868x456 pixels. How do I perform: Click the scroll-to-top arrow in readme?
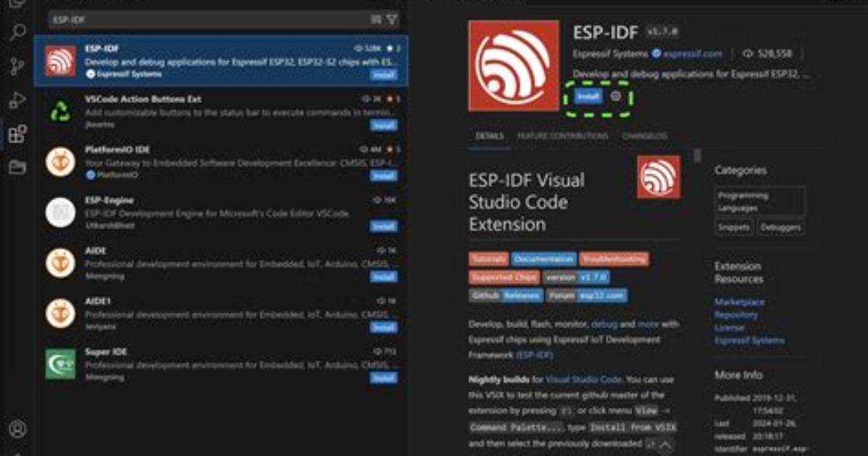pos(666,445)
